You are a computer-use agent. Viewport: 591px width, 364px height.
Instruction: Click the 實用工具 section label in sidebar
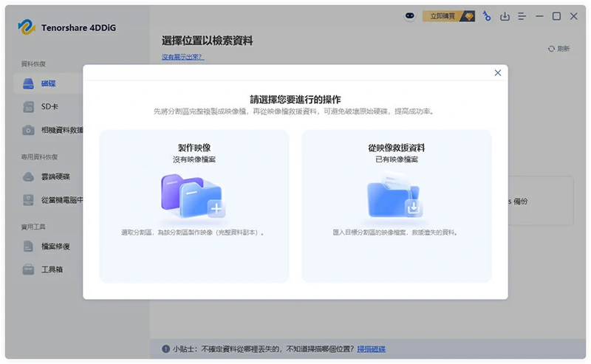coord(33,227)
